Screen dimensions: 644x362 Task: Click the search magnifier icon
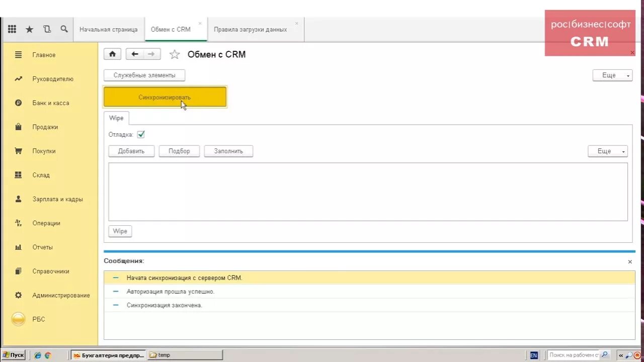(x=64, y=29)
